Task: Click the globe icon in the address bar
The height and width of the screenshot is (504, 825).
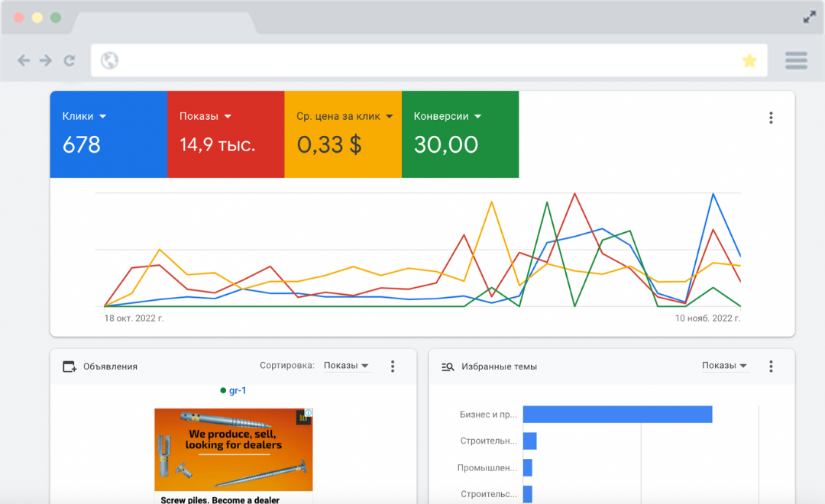Action: click(x=109, y=60)
